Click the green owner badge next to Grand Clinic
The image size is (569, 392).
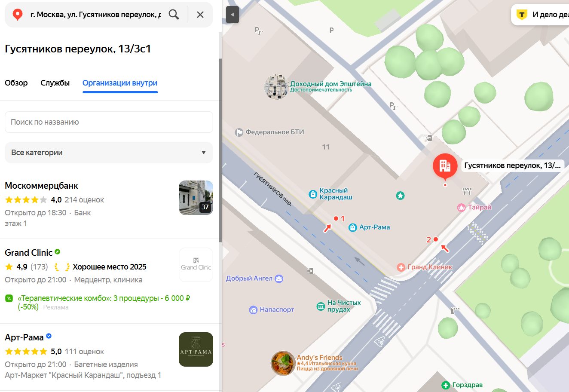point(57,252)
